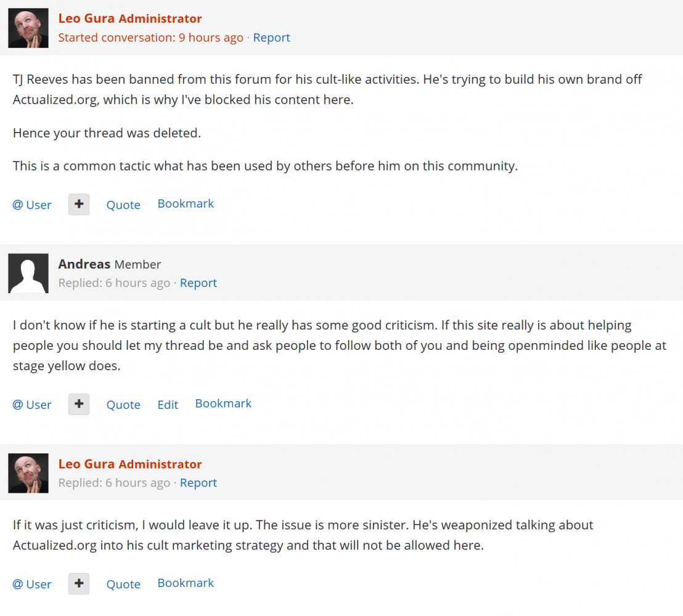Open Leo Gura's avatar on the first post
The height and width of the screenshot is (616, 683).
click(x=28, y=28)
